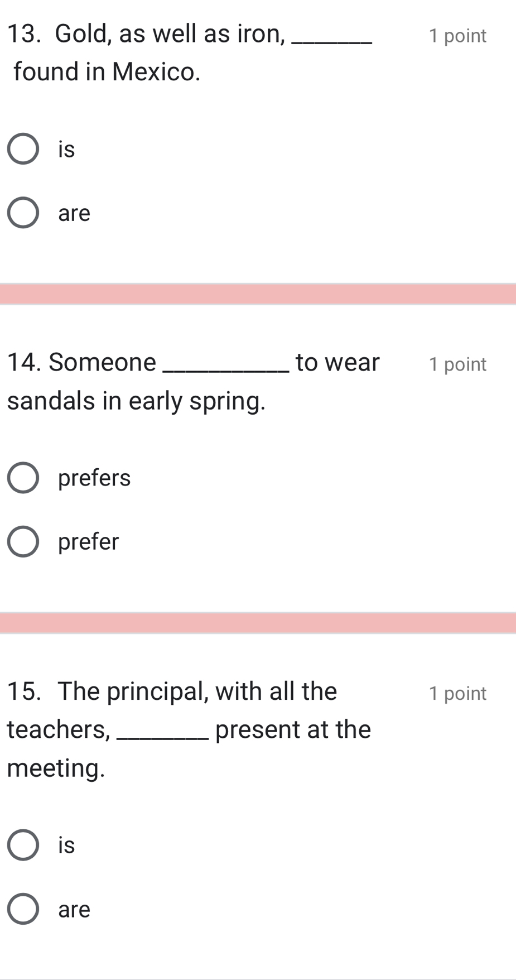
Task: Click the 'is' option label under question 15
Action: point(66,845)
